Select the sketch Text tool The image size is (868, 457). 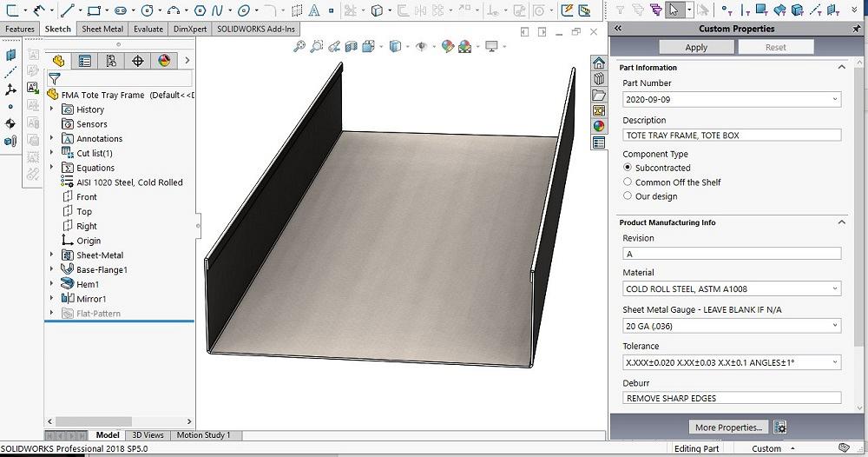pos(314,10)
